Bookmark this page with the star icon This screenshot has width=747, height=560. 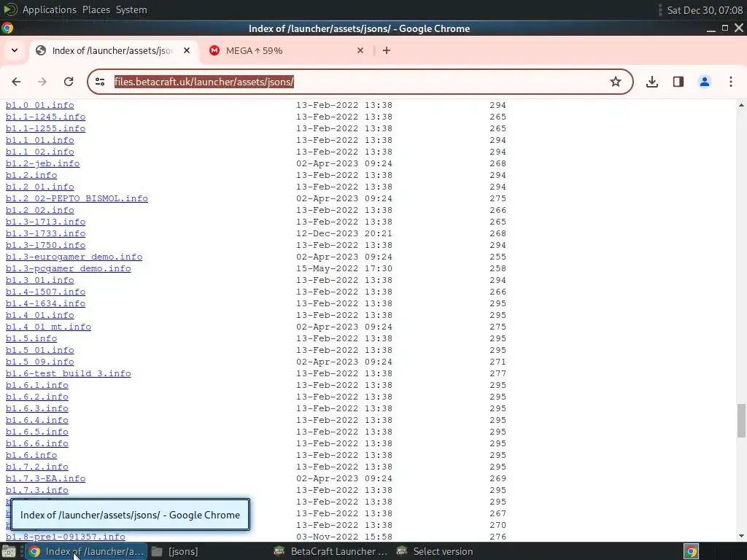tap(616, 82)
